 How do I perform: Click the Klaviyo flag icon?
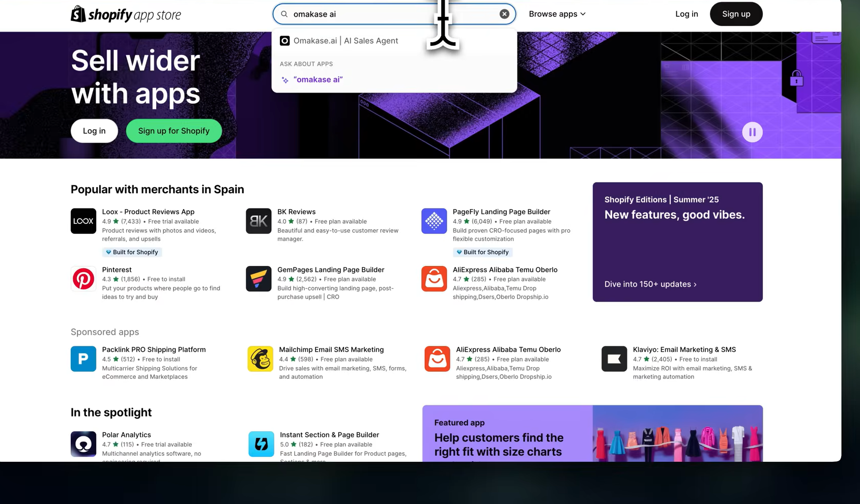point(614,359)
